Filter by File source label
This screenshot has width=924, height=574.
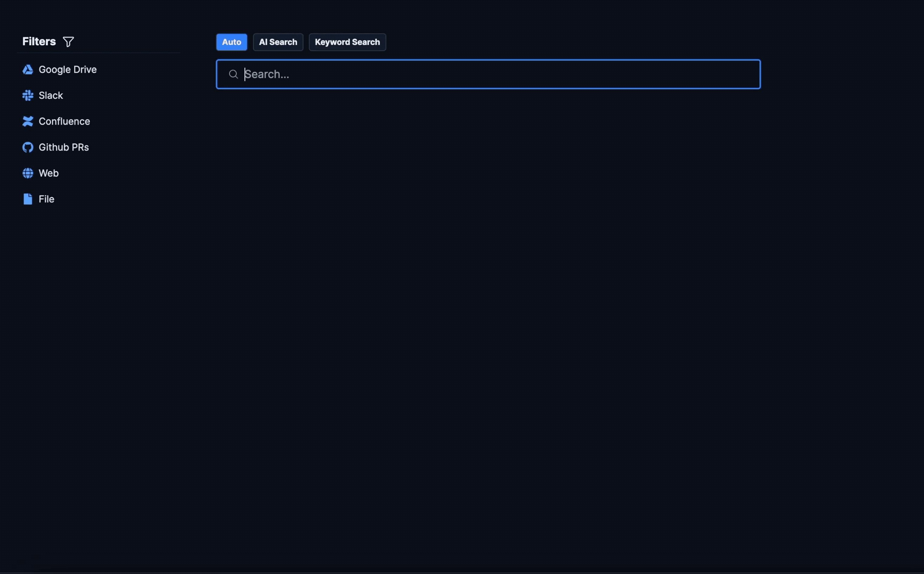pyautogui.click(x=46, y=199)
